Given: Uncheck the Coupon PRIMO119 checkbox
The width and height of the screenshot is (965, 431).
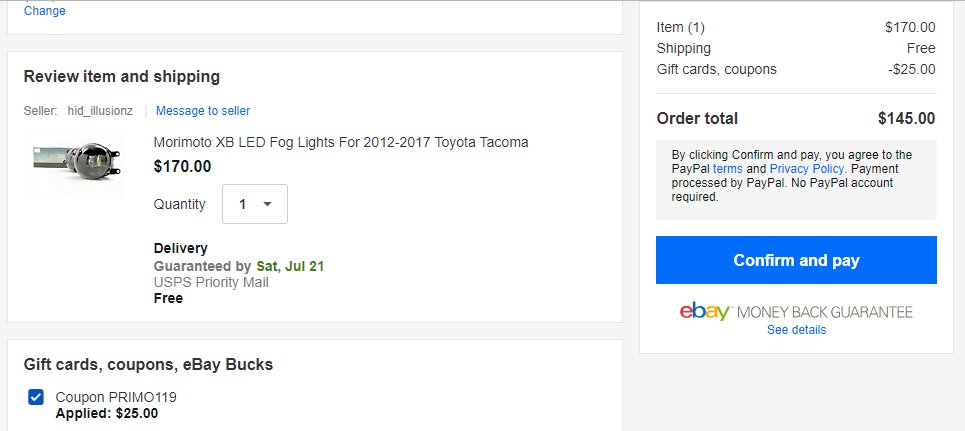Looking at the screenshot, I should (x=36, y=397).
